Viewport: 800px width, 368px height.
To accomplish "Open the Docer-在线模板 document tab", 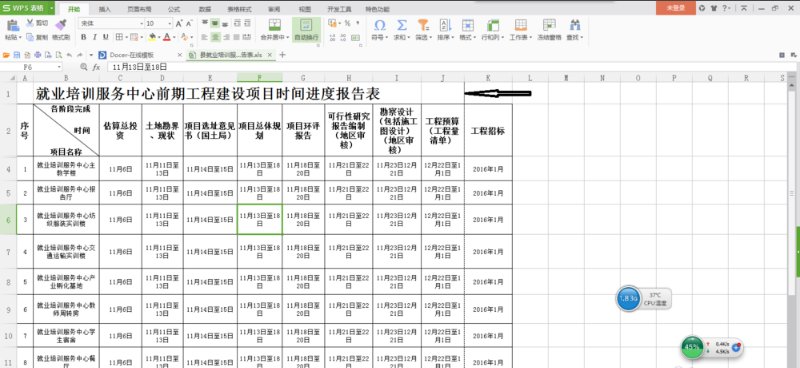I will 133,55.
